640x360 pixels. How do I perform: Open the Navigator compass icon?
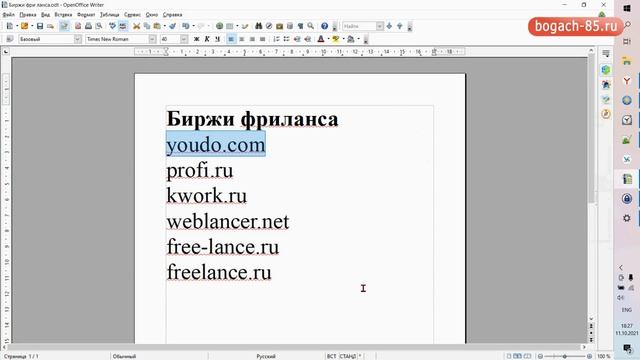point(269,26)
